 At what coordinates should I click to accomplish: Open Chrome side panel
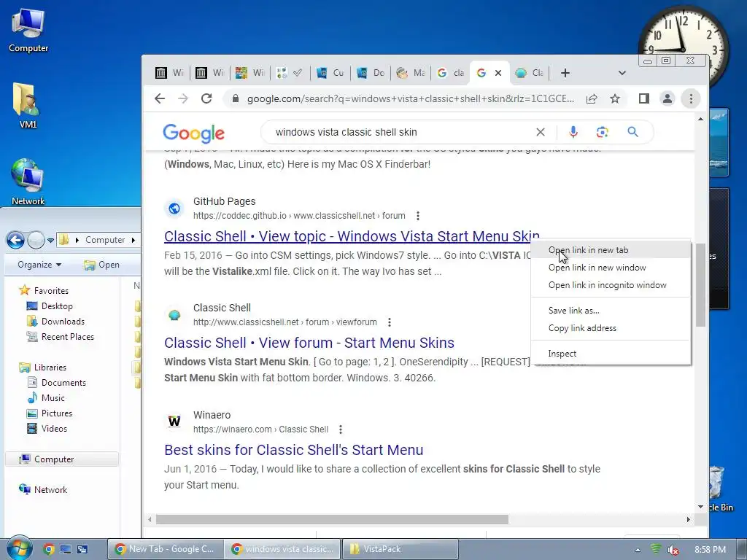coord(644,98)
